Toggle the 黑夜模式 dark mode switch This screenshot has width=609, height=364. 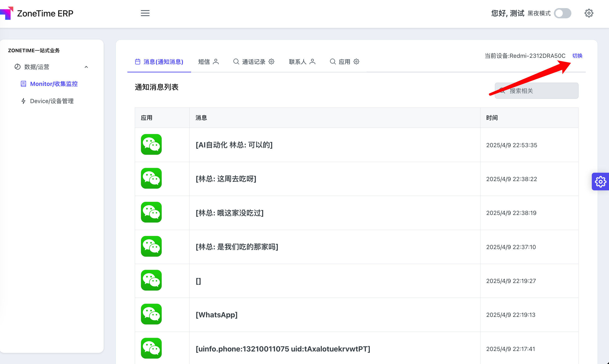563,13
